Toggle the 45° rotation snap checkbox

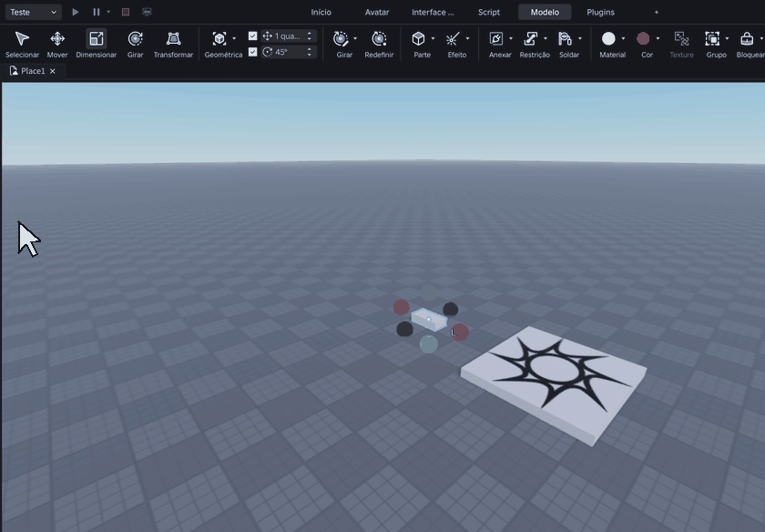(x=253, y=52)
